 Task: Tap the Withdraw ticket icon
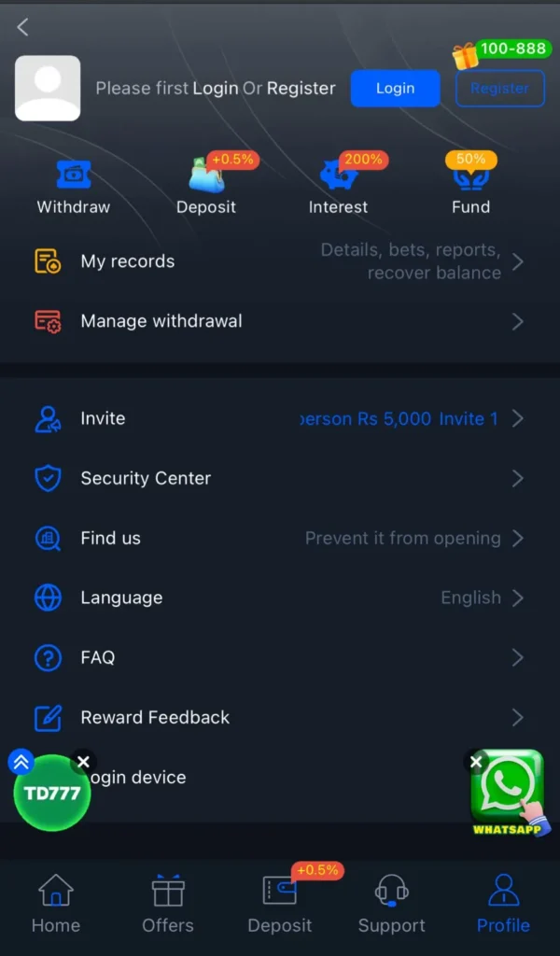click(73, 176)
